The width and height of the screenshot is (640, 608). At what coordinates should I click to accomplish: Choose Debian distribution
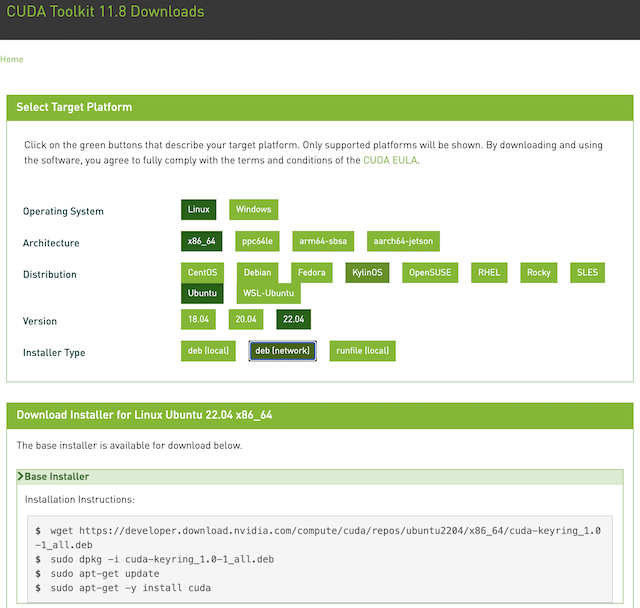(x=256, y=273)
